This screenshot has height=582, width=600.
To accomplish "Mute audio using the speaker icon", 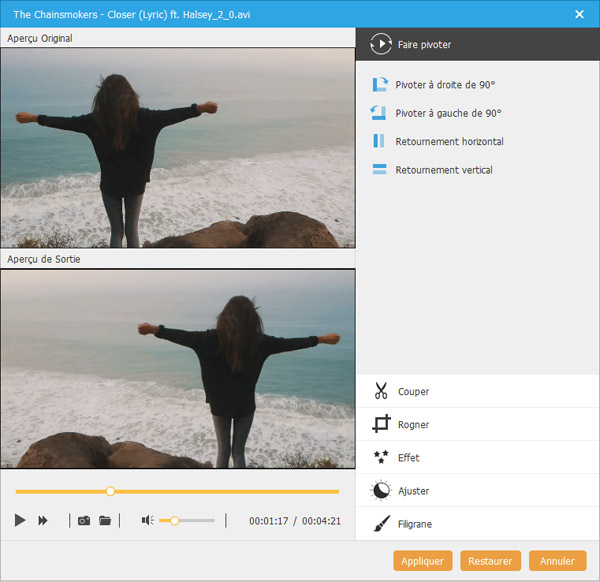I will (147, 520).
